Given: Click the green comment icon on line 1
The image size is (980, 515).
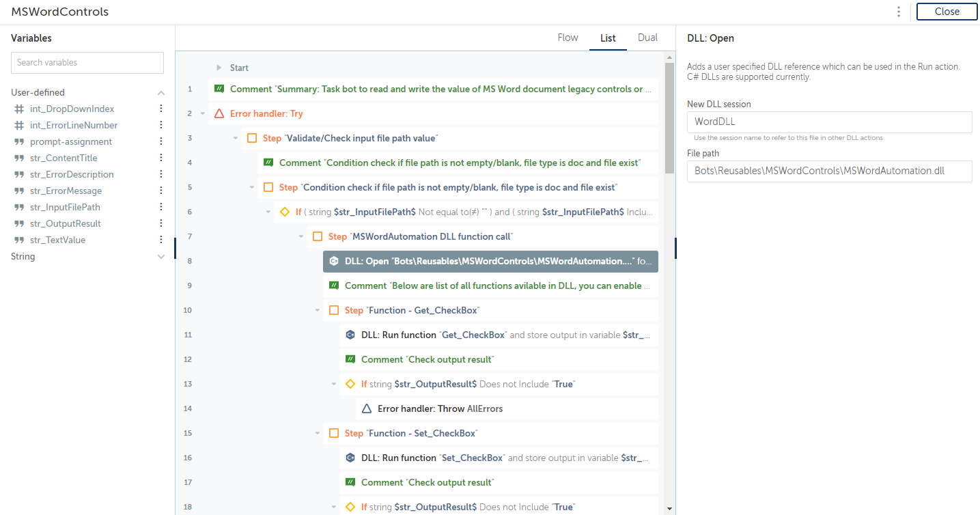Looking at the screenshot, I should tap(219, 89).
